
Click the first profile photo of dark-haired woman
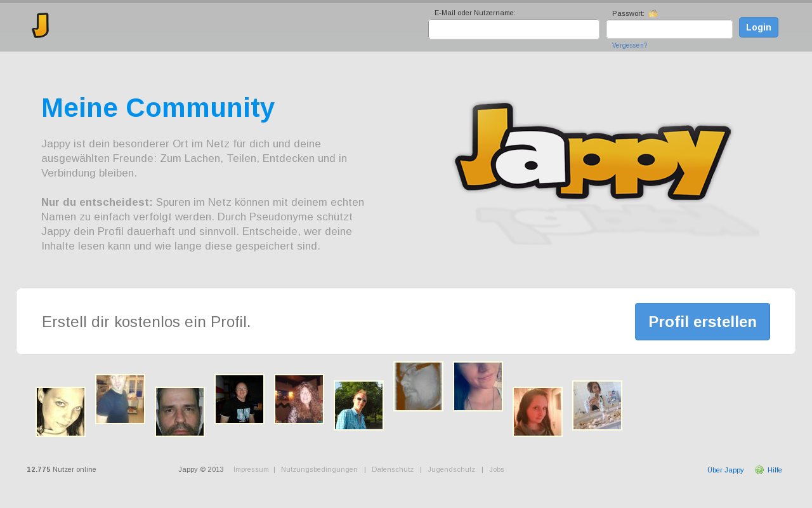click(x=60, y=412)
